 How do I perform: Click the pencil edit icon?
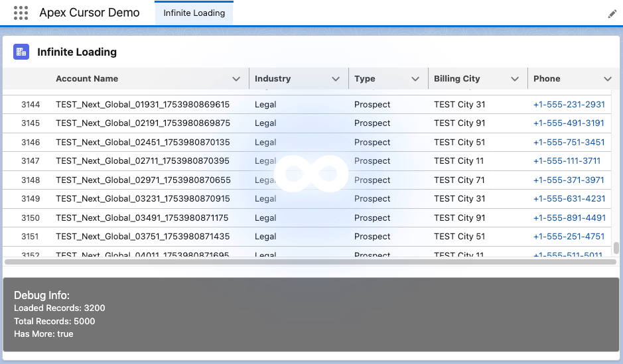tap(612, 14)
